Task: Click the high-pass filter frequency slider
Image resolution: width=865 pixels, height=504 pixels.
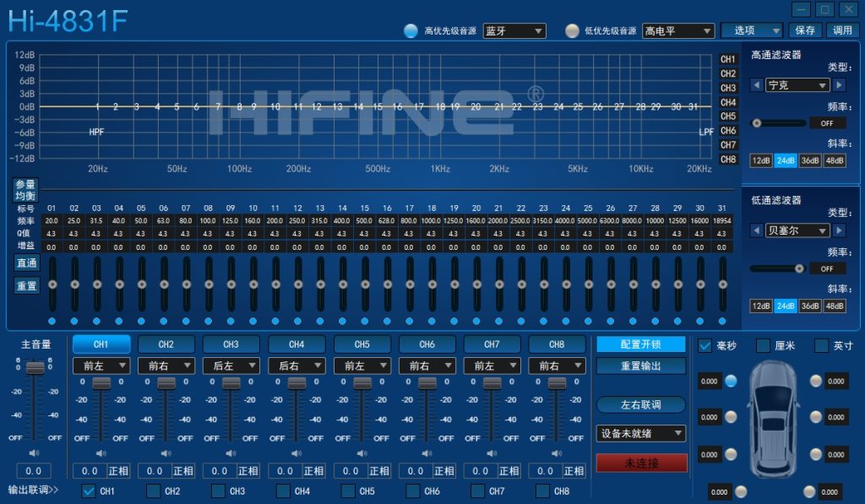Action: point(778,123)
